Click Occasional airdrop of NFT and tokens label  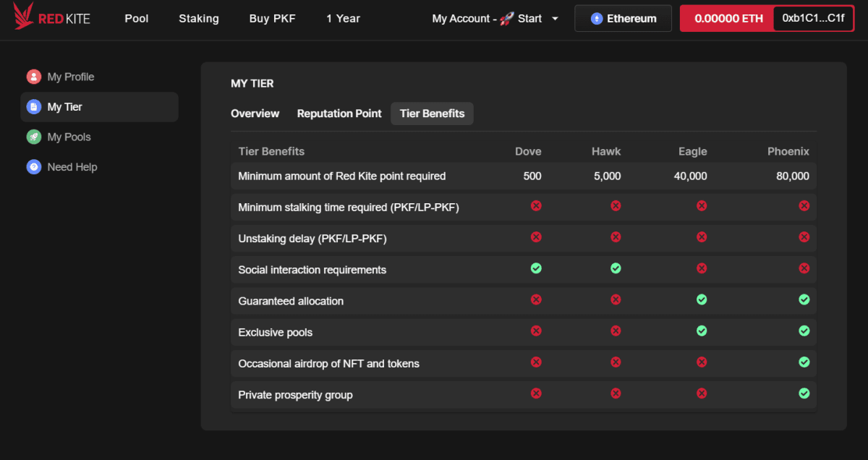pos(329,364)
